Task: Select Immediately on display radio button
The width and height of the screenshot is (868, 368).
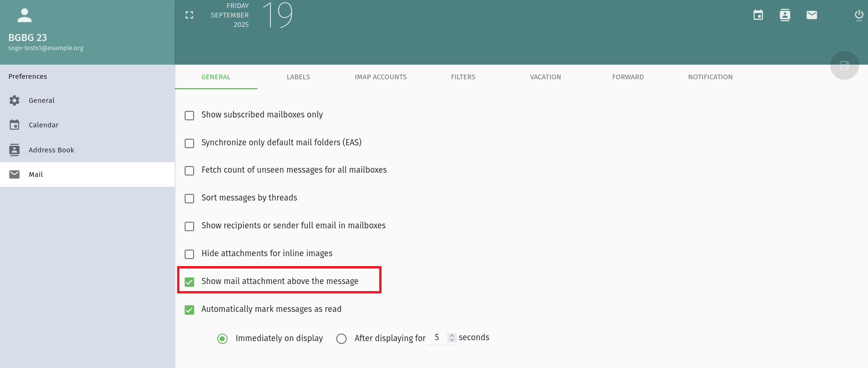Action: [x=222, y=339]
